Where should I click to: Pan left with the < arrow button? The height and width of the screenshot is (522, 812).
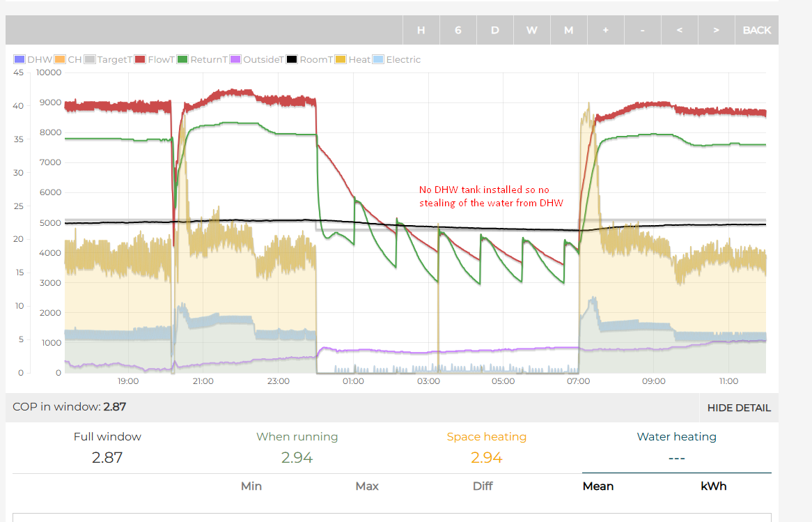pyautogui.click(x=679, y=30)
